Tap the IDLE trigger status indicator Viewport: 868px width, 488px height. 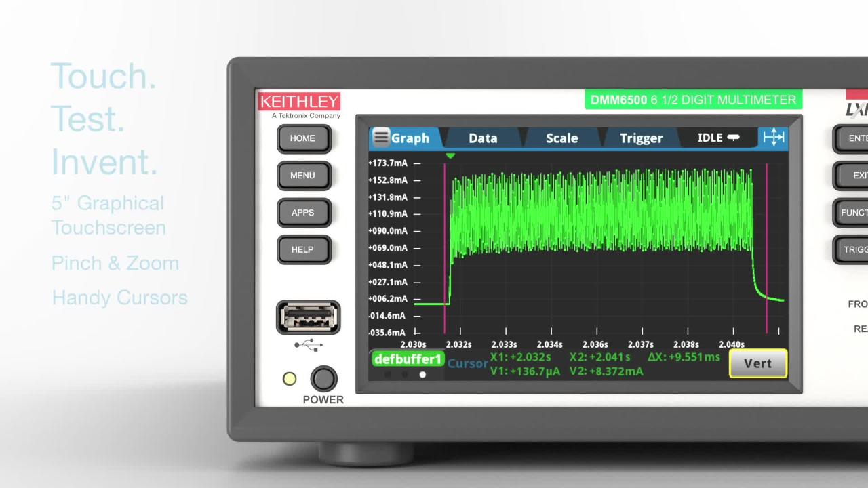716,138
